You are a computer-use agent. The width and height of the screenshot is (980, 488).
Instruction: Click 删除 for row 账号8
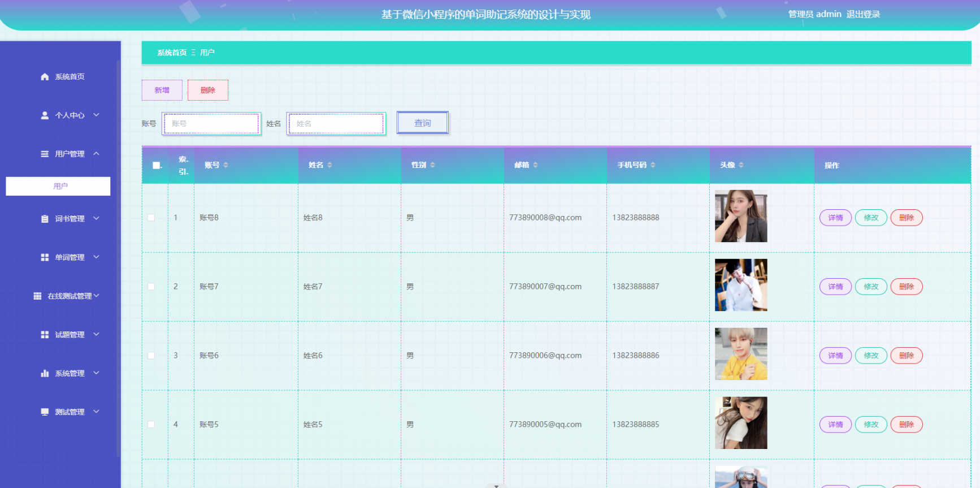pos(907,218)
